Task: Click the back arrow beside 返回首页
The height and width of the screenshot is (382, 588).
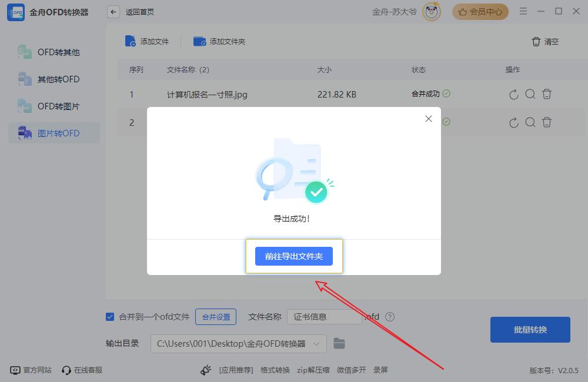Action: 113,12
